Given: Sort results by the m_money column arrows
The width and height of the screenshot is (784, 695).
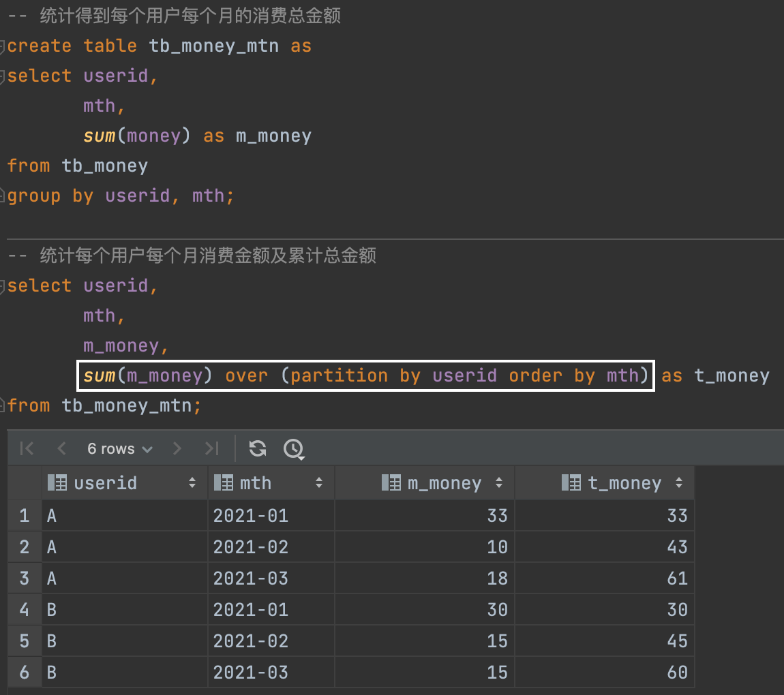Looking at the screenshot, I should [499, 483].
